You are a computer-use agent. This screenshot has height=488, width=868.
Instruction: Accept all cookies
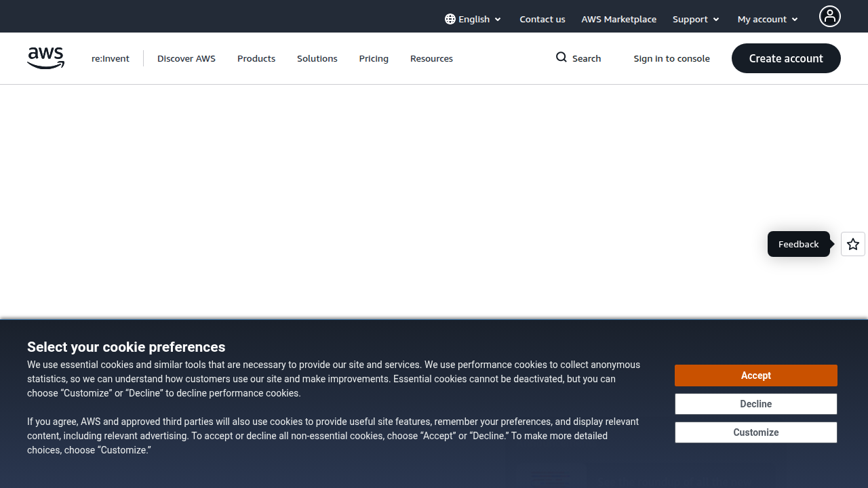756,375
